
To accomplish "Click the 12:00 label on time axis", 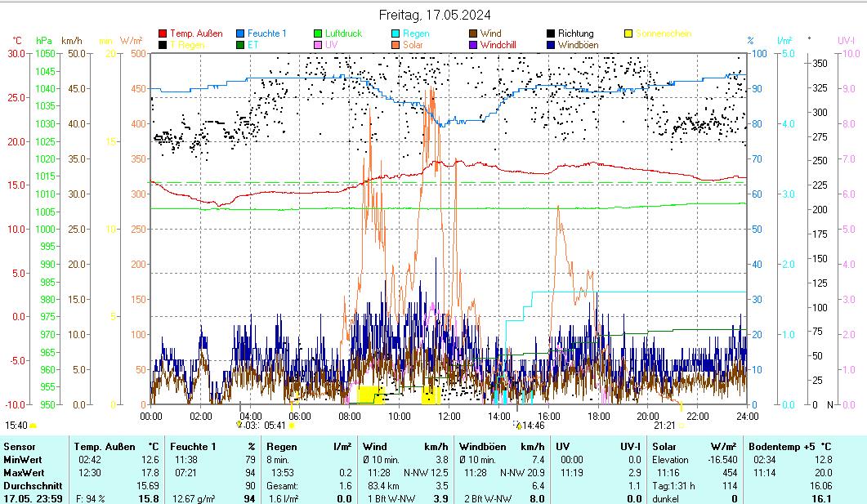I will pyautogui.click(x=449, y=416).
